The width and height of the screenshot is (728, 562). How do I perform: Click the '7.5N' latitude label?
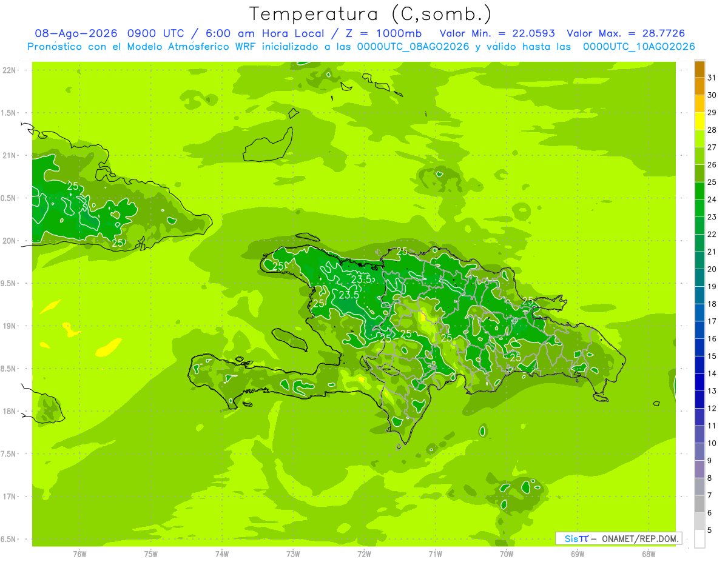click(9, 453)
